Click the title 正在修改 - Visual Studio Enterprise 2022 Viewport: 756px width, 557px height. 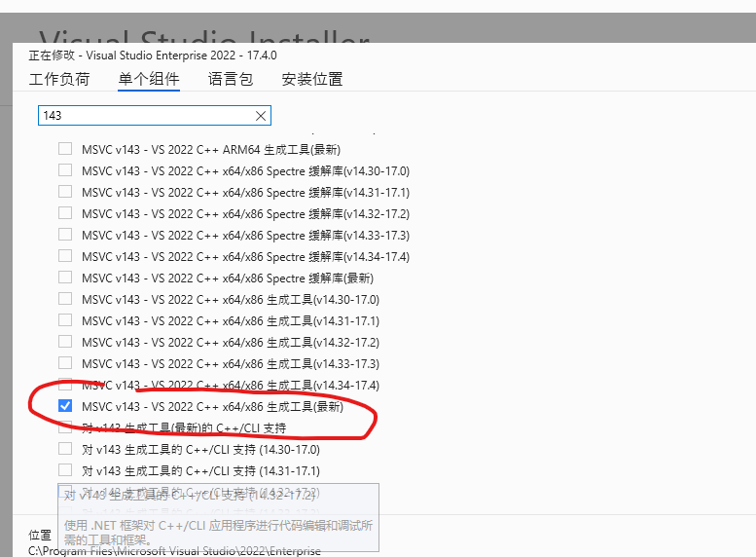153,56
